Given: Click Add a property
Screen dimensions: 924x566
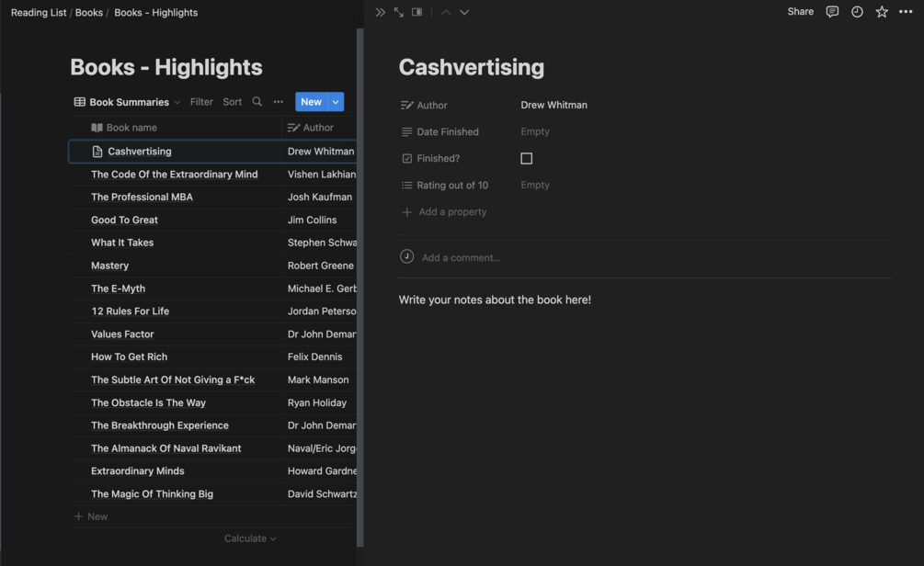Looking at the screenshot, I should point(452,212).
